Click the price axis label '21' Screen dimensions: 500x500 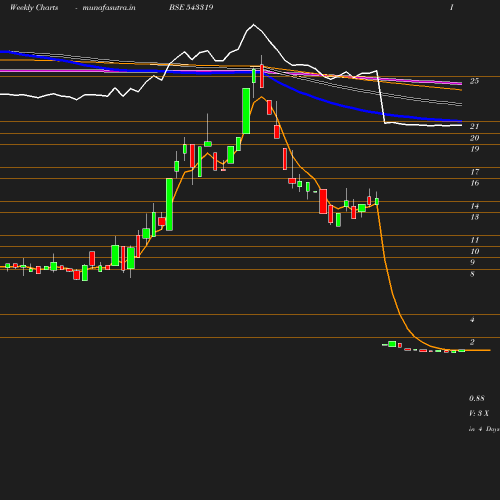(474, 126)
